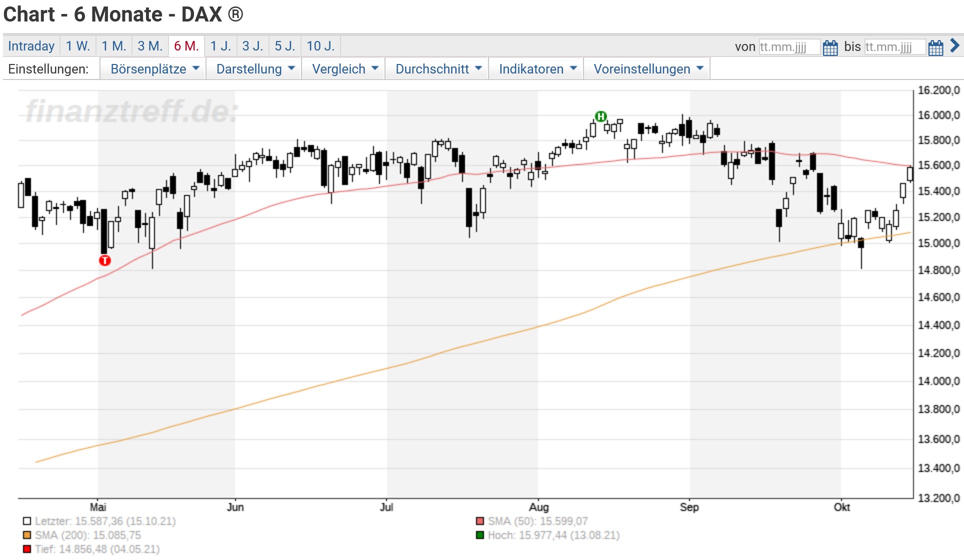This screenshot has width=964, height=560.
Task: Click the red T low-point marker
Action: point(104,260)
